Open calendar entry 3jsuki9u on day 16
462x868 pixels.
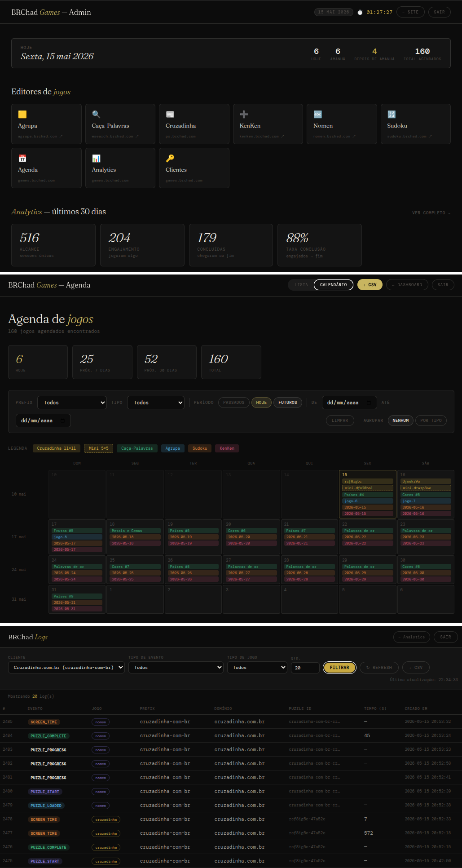426,481
